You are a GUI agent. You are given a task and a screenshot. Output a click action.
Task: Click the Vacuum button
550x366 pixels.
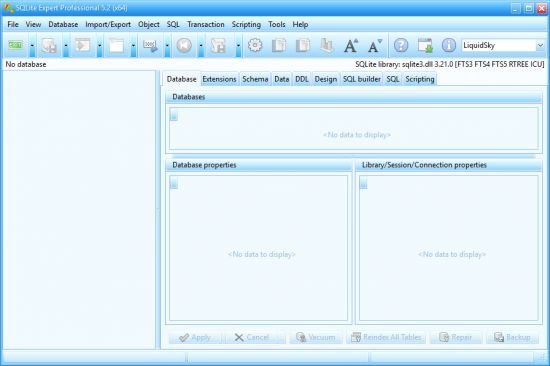pyautogui.click(x=316, y=337)
